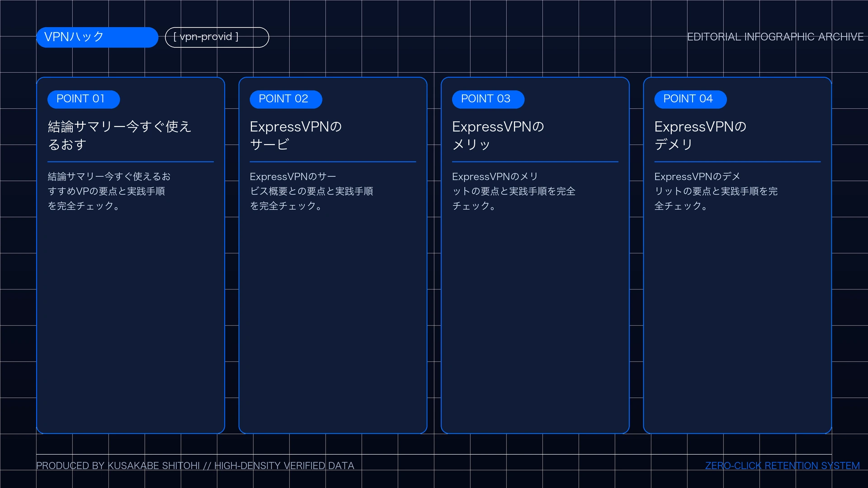This screenshot has width=868, height=488.
Task: Click ZERO-CLICK RETENTION SYSTEM footer text
Action: [783, 466]
